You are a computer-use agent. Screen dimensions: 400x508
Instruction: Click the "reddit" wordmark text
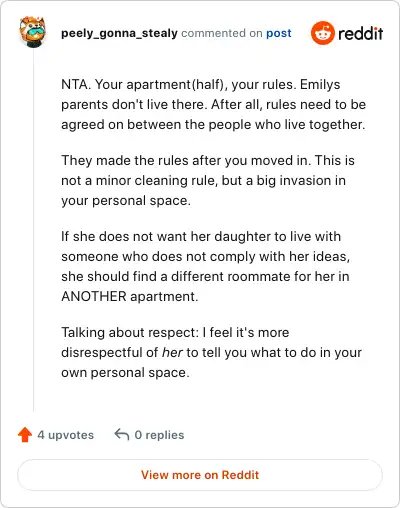pyautogui.click(x=360, y=34)
